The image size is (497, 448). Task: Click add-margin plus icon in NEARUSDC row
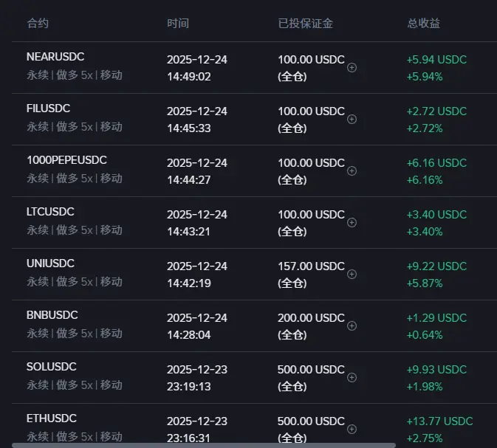pos(352,67)
